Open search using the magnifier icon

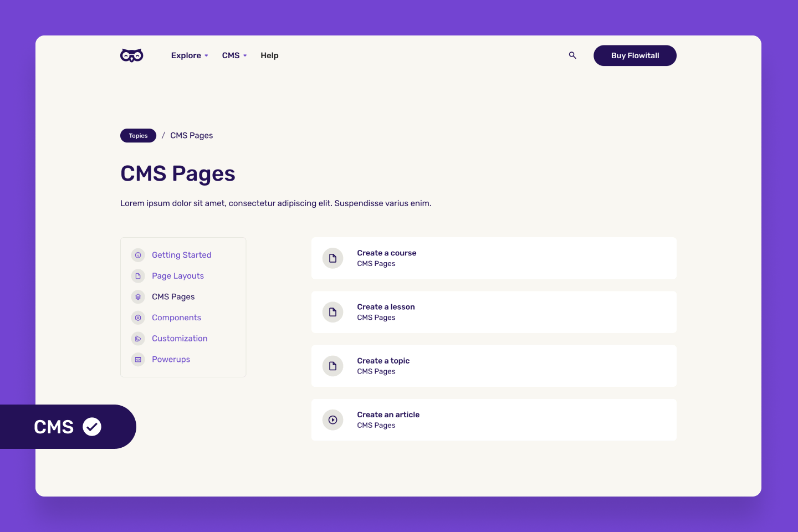(x=572, y=55)
